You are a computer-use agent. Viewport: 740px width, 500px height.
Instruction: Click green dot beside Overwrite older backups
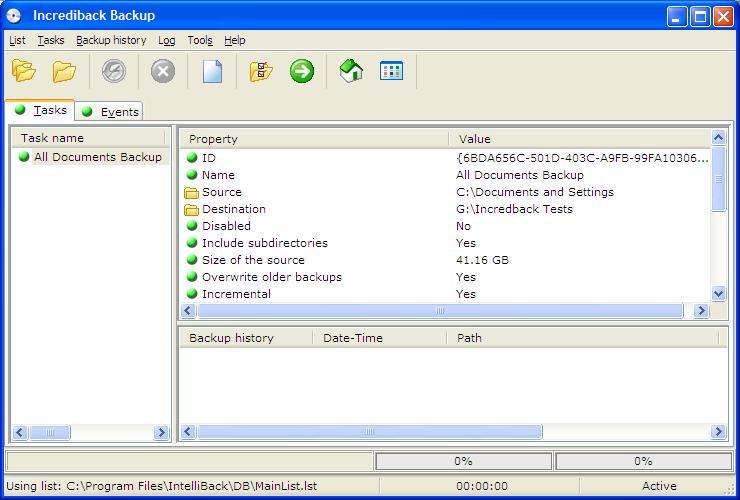[192, 277]
